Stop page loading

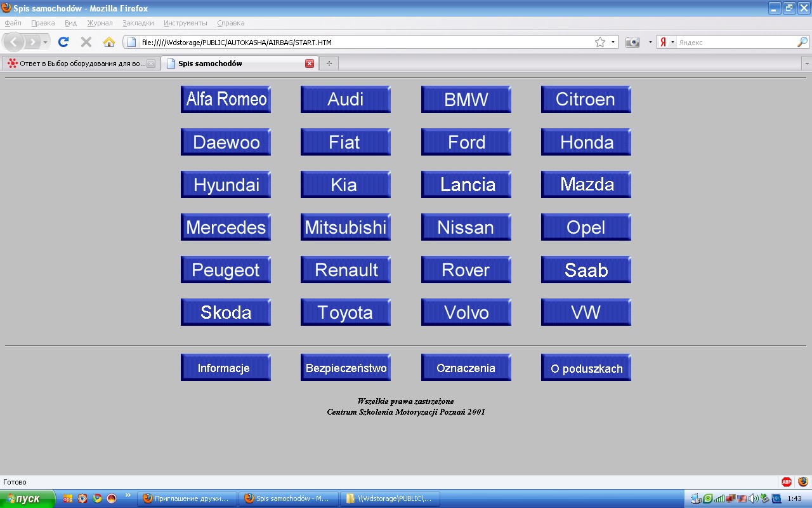86,42
